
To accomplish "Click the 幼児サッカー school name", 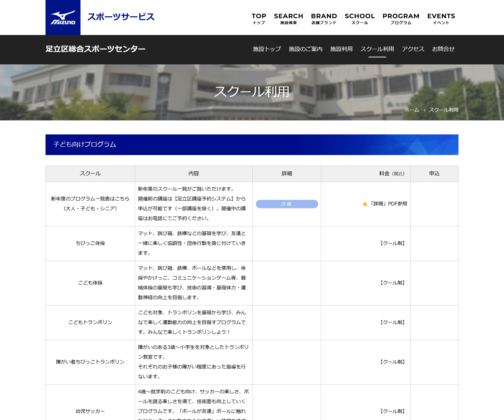I will pyautogui.click(x=90, y=411).
